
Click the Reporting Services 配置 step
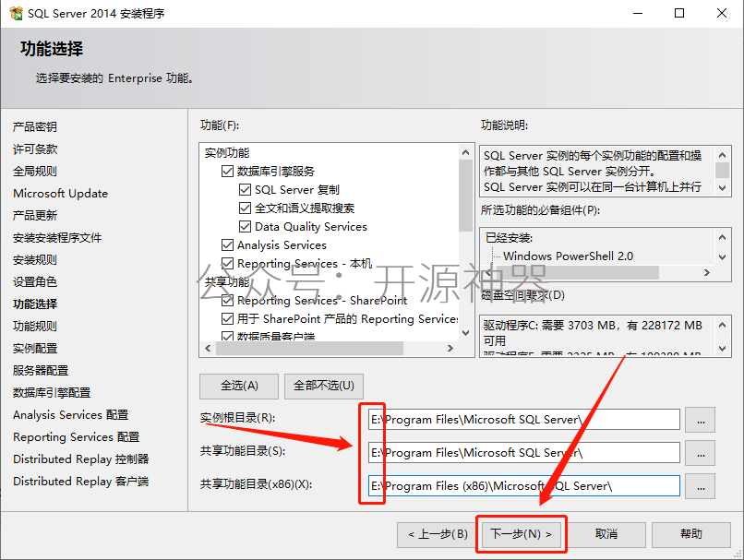coord(76,436)
